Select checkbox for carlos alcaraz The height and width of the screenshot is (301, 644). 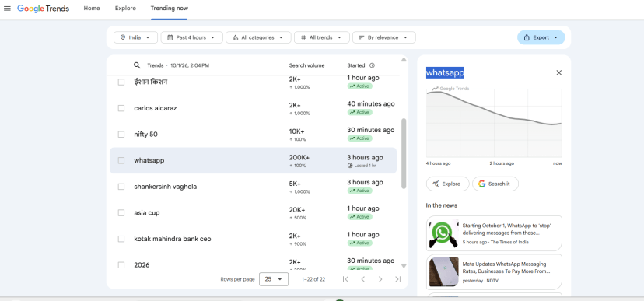pyautogui.click(x=121, y=108)
